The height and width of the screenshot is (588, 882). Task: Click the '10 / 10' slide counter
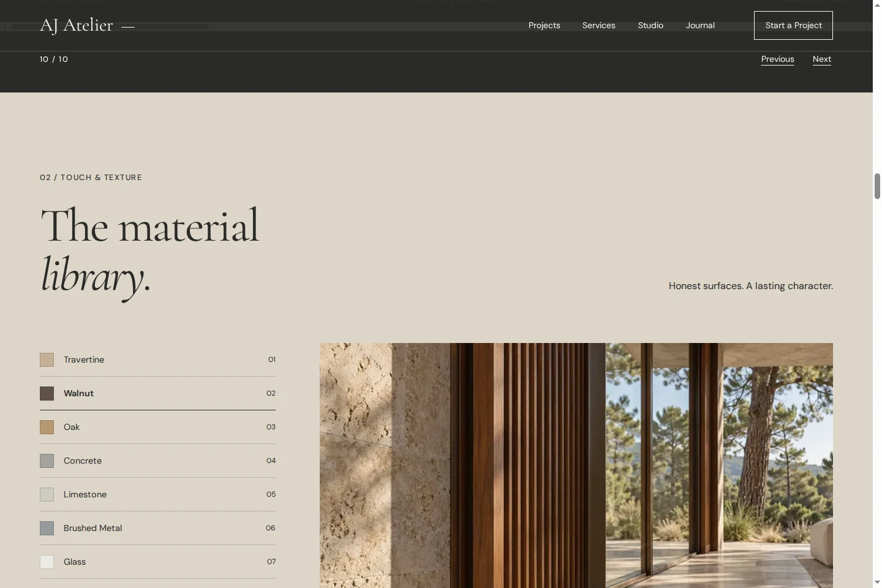[x=54, y=59]
